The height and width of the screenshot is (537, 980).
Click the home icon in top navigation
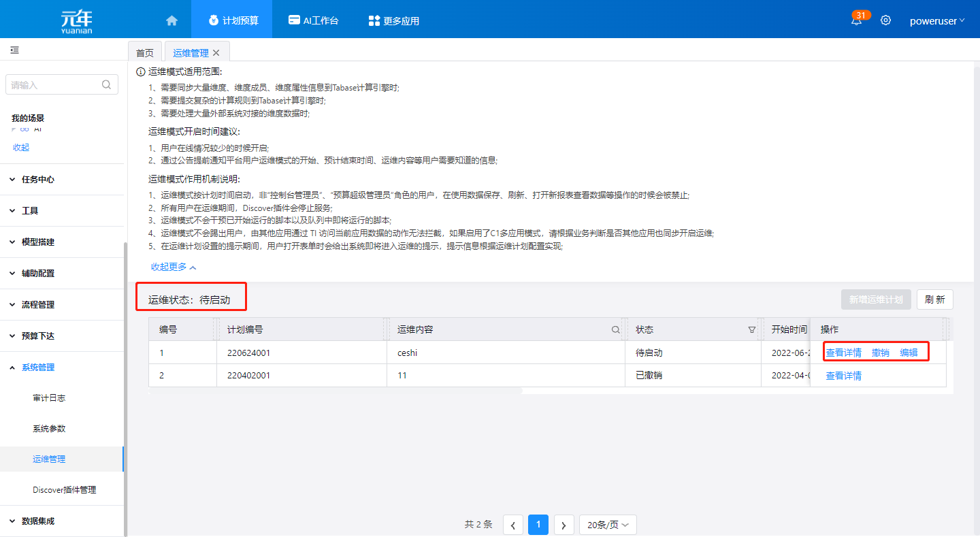click(171, 20)
